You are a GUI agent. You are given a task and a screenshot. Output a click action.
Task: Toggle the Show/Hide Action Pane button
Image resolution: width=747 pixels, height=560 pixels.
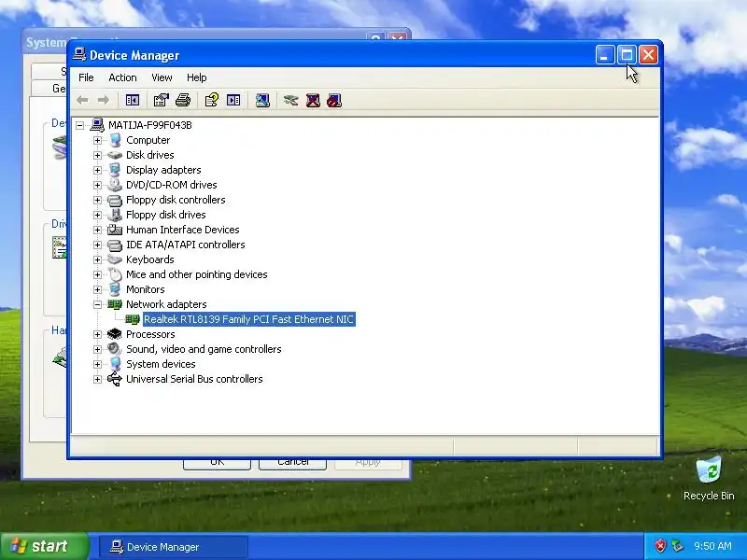pos(233,101)
